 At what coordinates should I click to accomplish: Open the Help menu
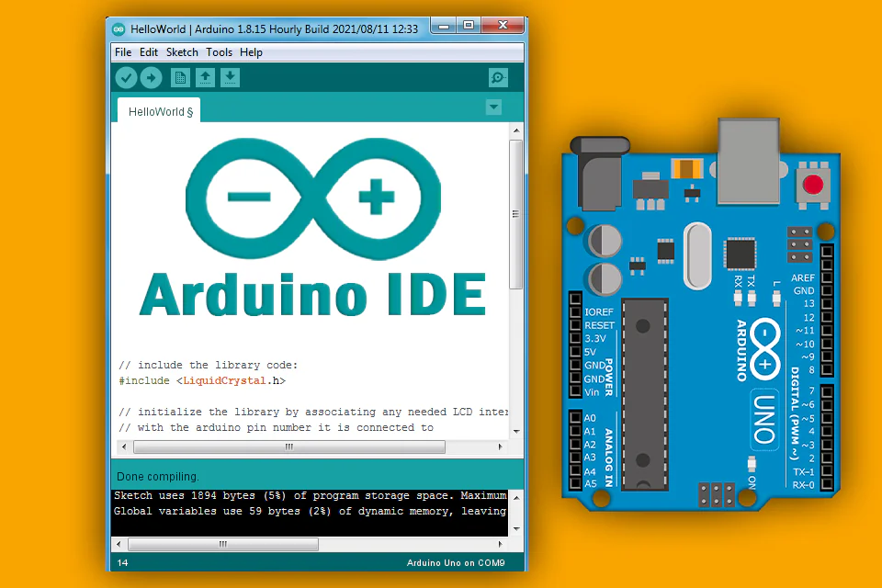point(250,52)
